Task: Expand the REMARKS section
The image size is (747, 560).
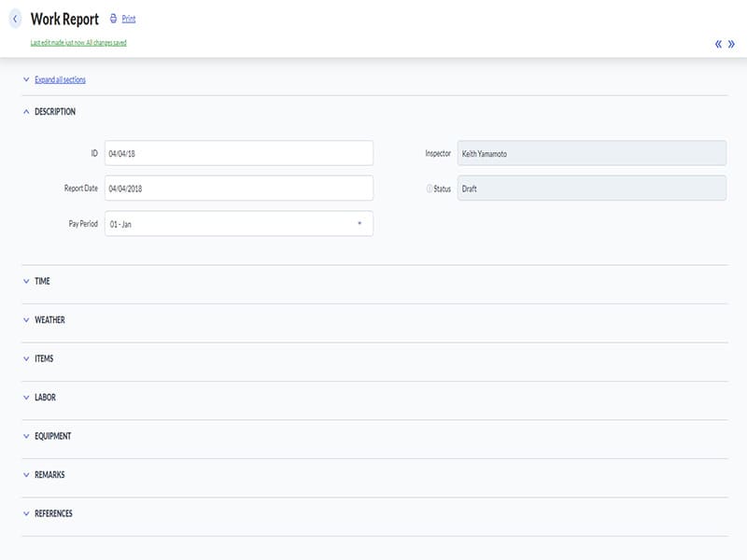Action: pyautogui.click(x=49, y=475)
